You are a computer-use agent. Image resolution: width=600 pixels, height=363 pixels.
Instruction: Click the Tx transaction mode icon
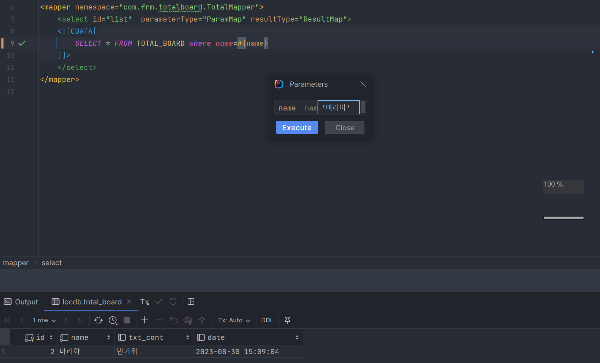pos(144,302)
